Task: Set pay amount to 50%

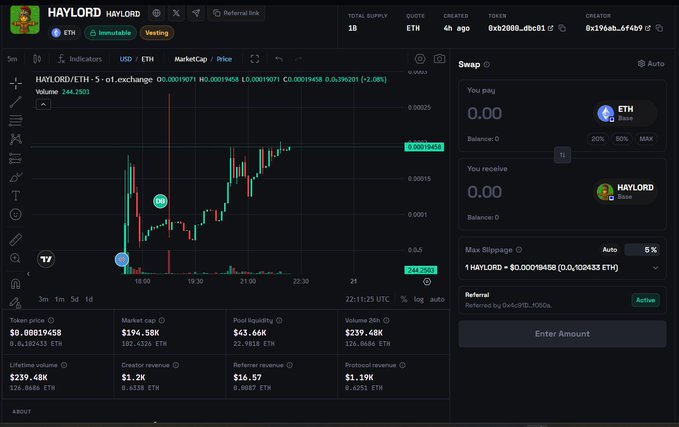Action: pos(622,139)
